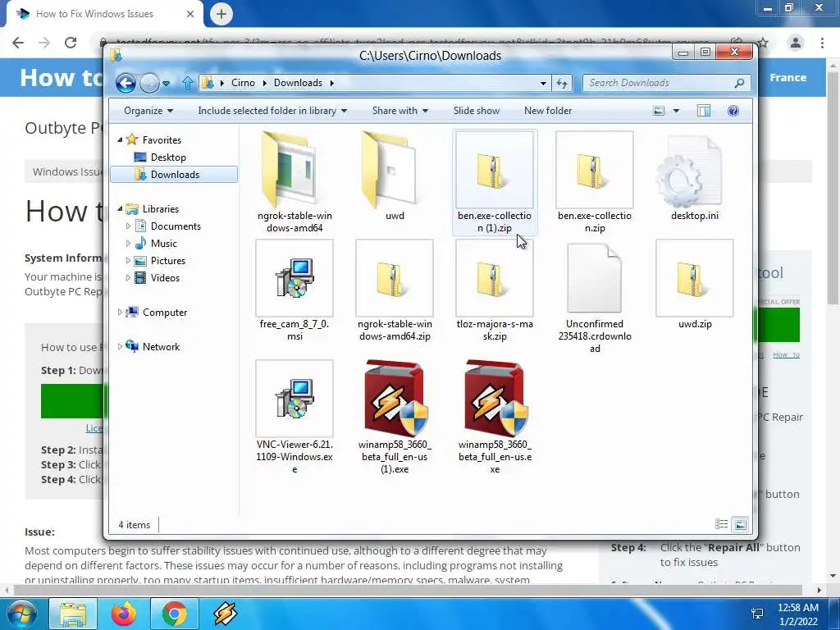
Task: Select the desktop.ini gear file icon
Action: pyautogui.click(x=689, y=171)
